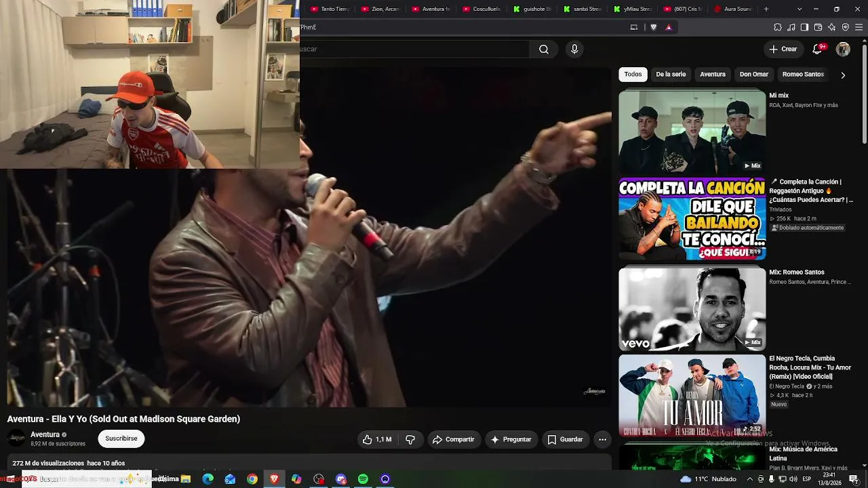This screenshot has width=868, height=488.
Task: Like the video with thumbs-up button
Action: (x=377, y=439)
